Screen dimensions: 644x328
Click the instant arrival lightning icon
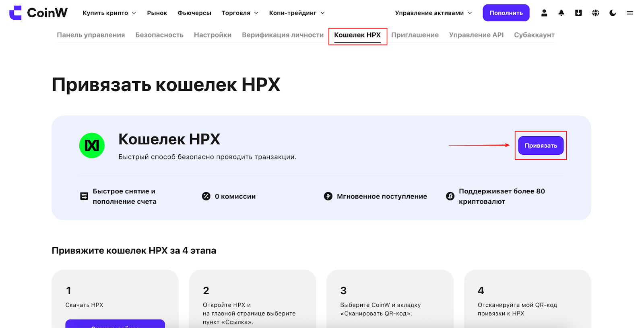pos(328,196)
